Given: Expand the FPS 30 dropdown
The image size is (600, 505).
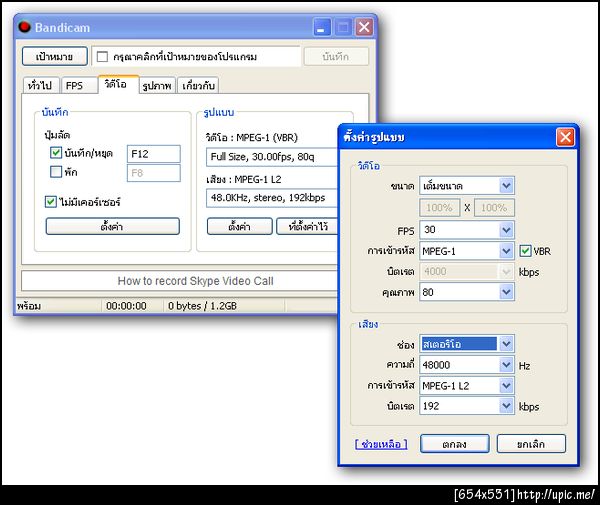Looking at the screenshot, I should 467,230.
